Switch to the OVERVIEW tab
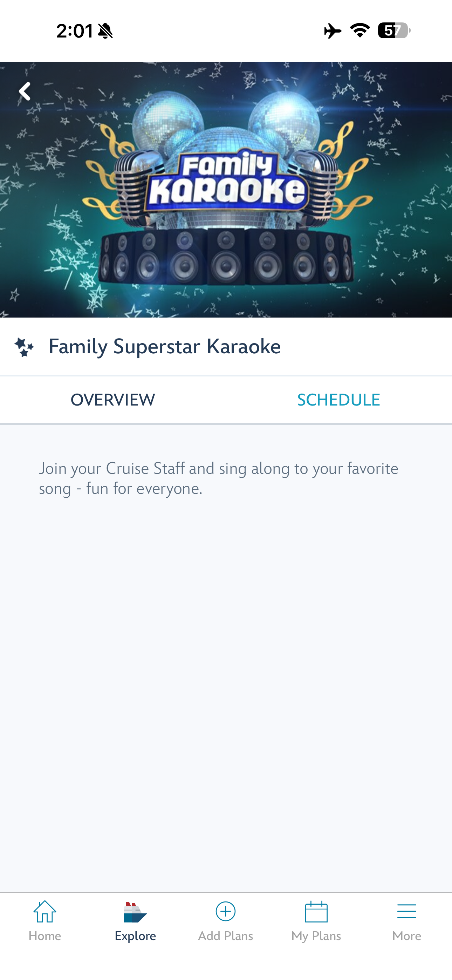This screenshot has width=452, height=980. tap(112, 400)
